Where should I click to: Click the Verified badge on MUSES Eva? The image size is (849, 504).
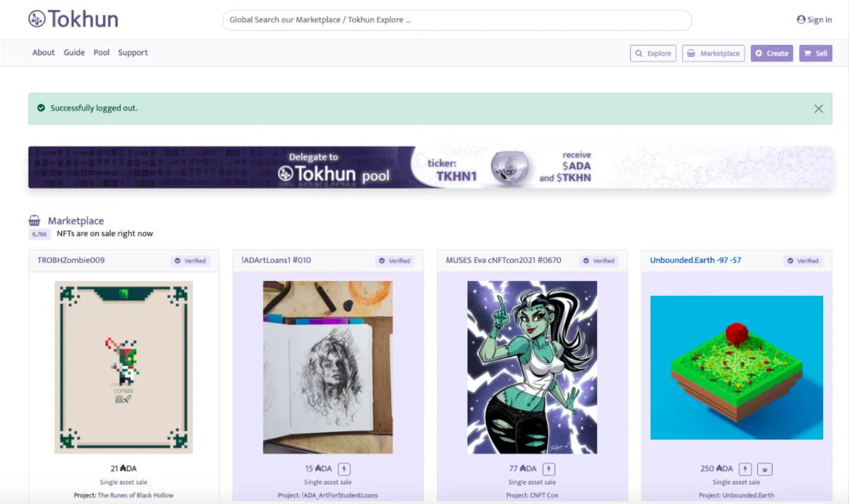click(x=599, y=261)
